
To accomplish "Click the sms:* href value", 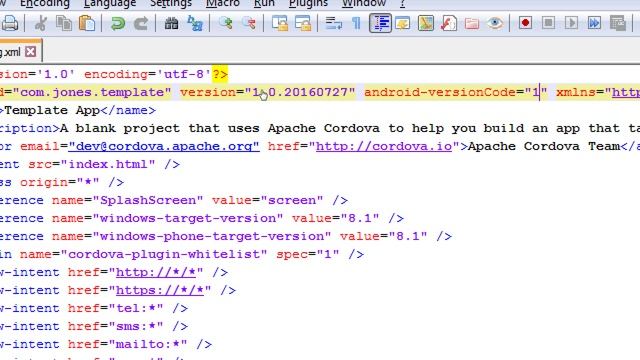I will [136, 326].
